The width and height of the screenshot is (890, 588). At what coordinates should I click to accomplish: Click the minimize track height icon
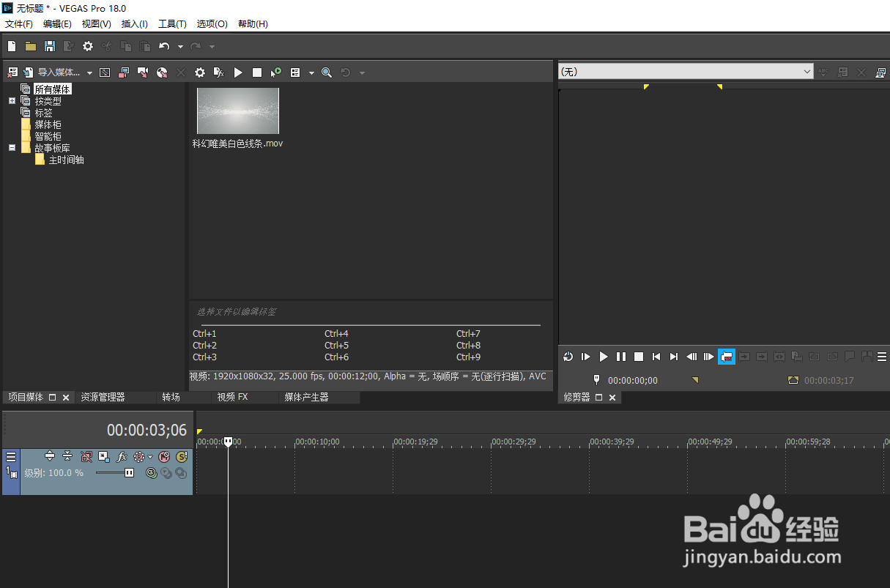click(x=67, y=456)
